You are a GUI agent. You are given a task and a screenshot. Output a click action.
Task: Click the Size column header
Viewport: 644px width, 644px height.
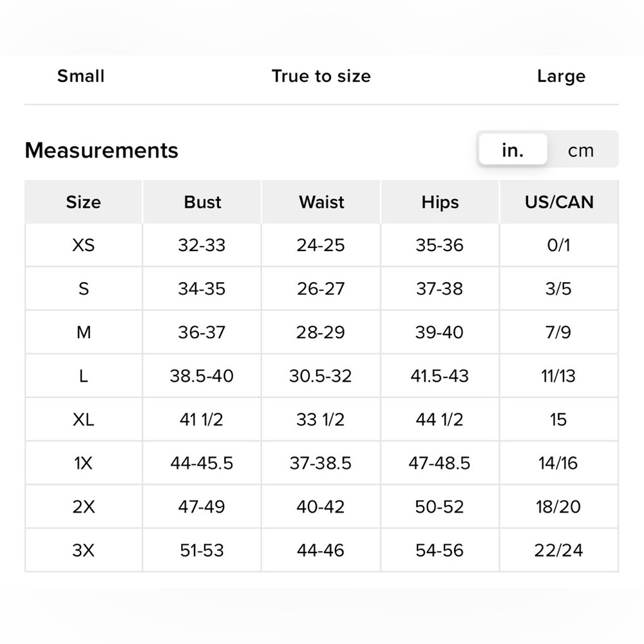(x=83, y=202)
